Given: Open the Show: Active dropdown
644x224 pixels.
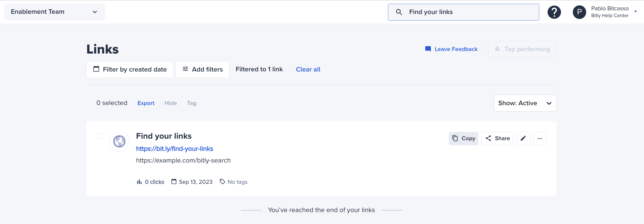Looking at the screenshot, I should pyautogui.click(x=525, y=103).
